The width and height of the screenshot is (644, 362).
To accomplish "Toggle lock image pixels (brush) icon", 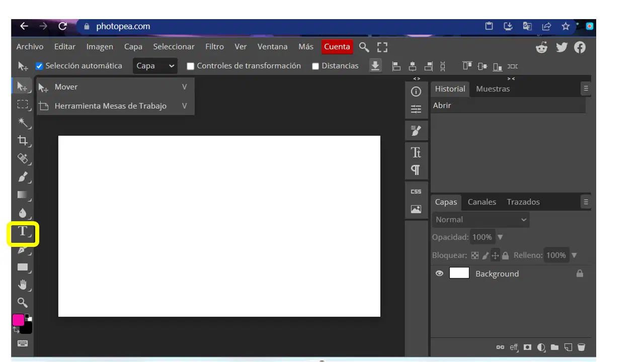I will point(485,255).
